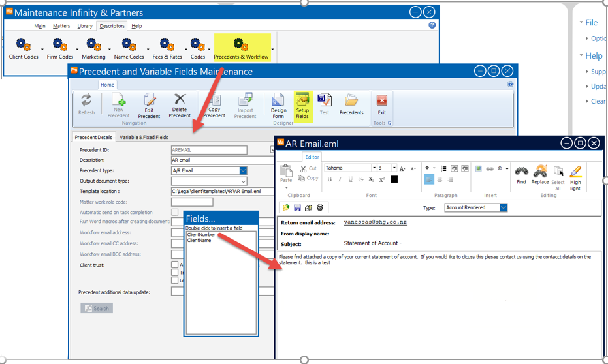Click the Template location field
Screen dimensions: 608x364
223,191
